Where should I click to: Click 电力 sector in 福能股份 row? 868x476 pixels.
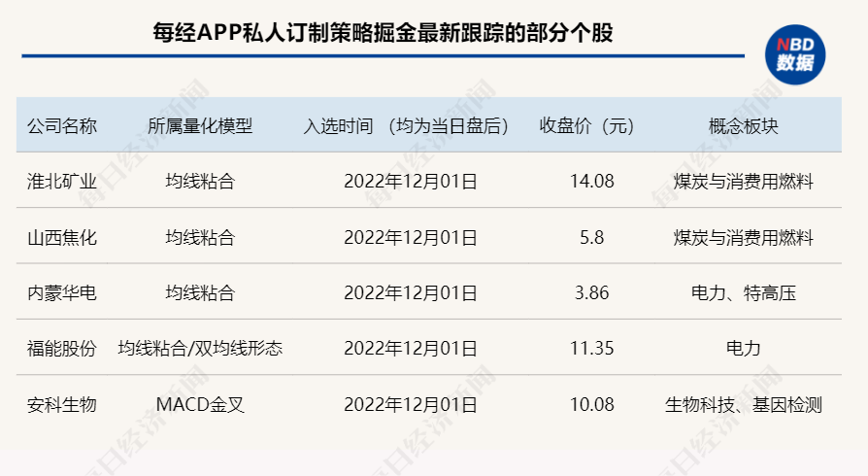(x=744, y=348)
